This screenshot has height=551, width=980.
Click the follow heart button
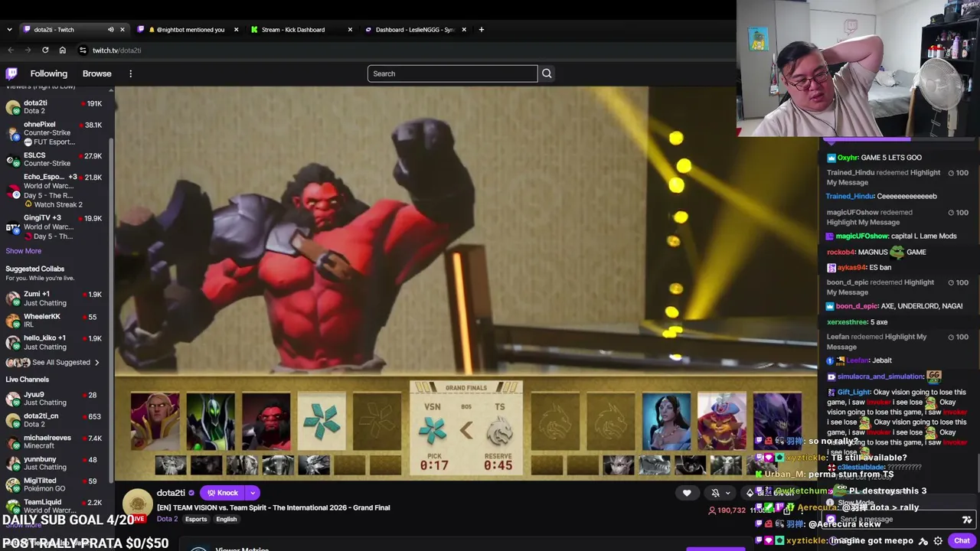(x=687, y=494)
